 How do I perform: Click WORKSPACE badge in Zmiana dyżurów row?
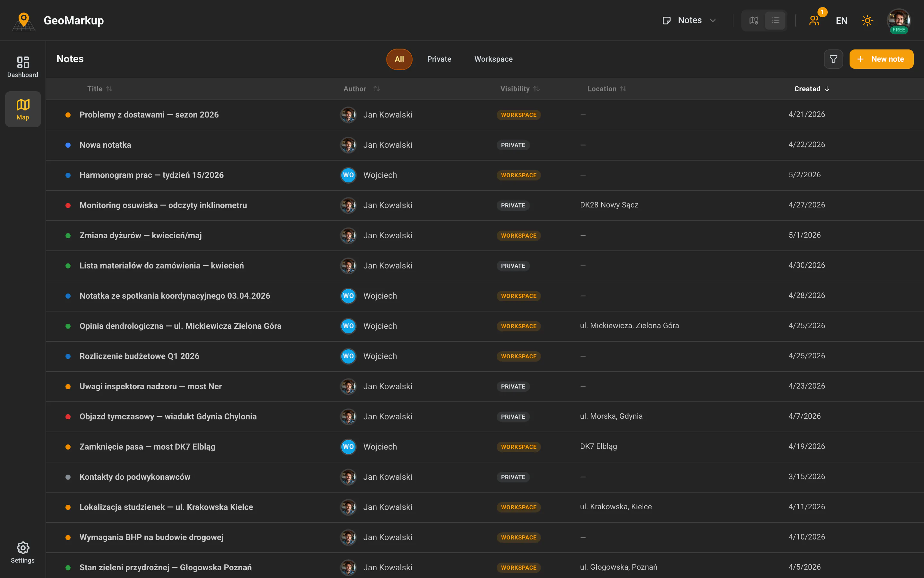point(518,236)
